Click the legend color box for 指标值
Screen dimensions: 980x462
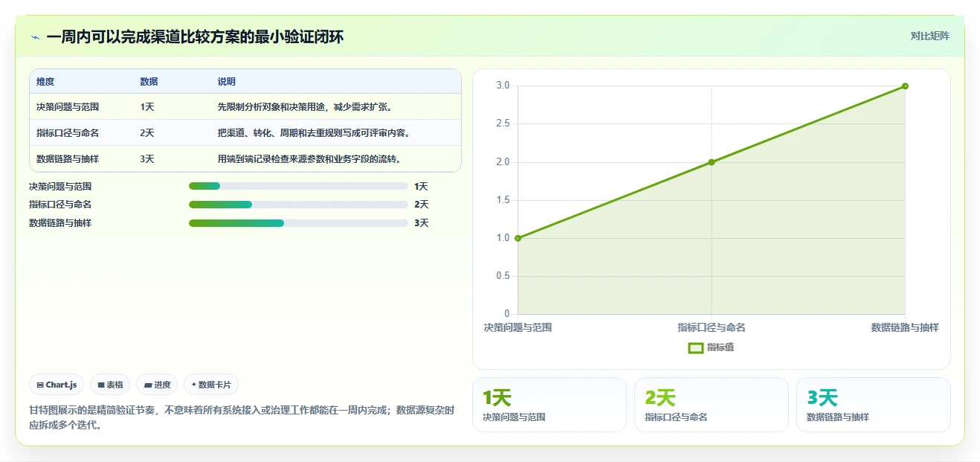tap(696, 347)
